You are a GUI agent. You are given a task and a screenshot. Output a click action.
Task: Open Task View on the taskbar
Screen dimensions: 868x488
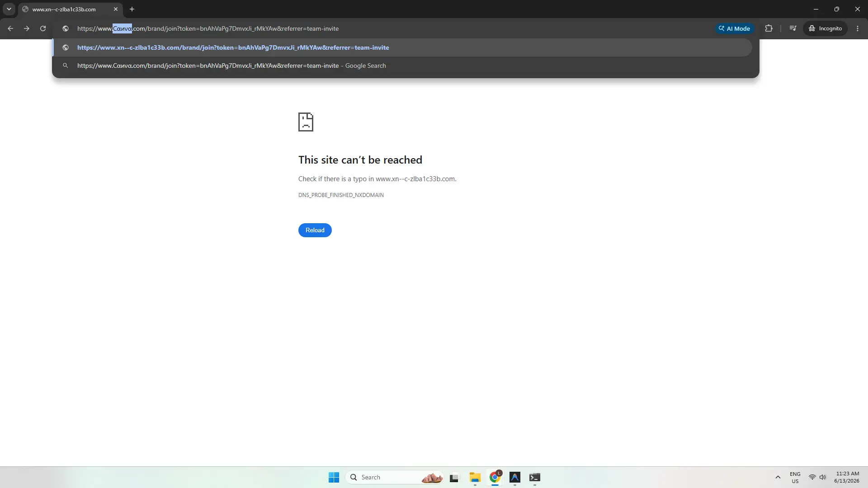click(454, 477)
